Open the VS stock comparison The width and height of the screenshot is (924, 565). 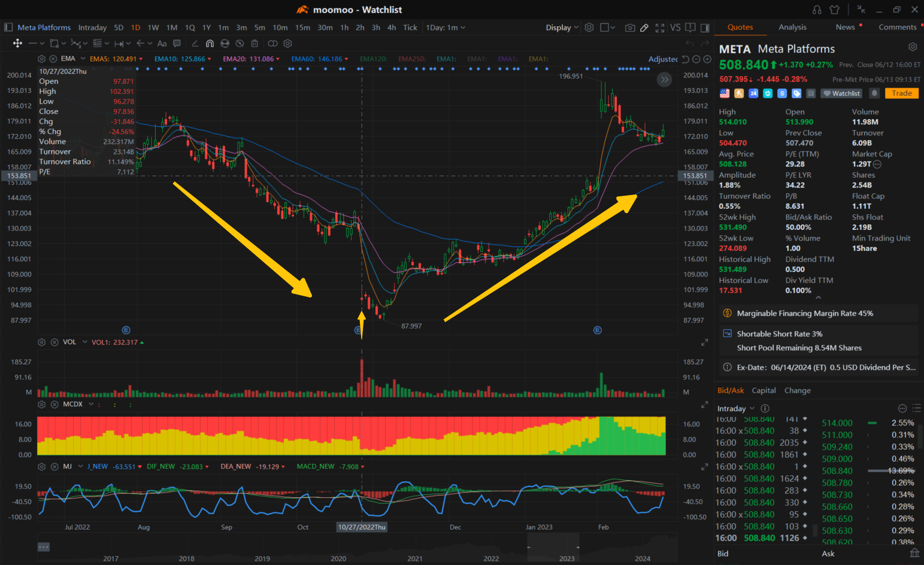coord(675,28)
